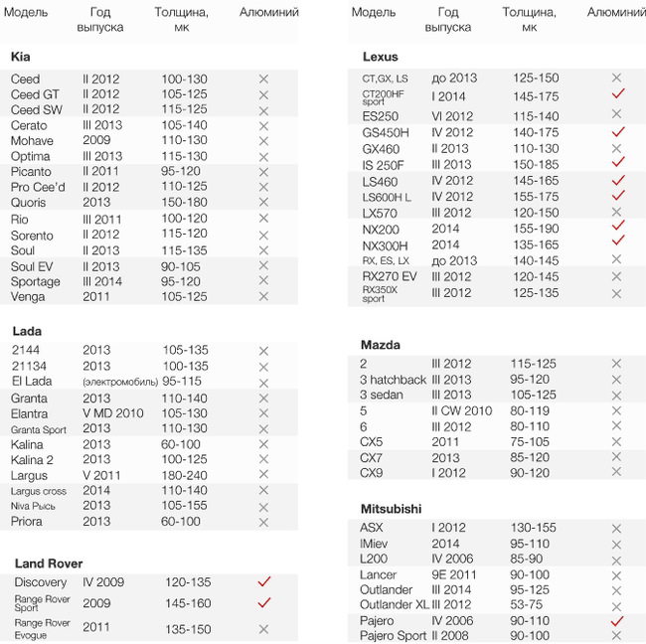Click the Lexus section heading

tap(381, 57)
